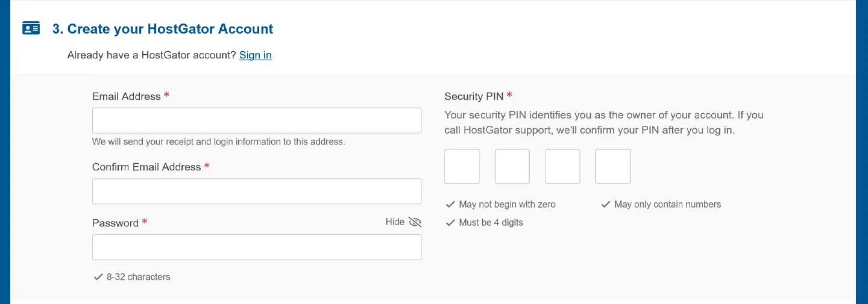The image size is (868, 304).
Task: Click the crossed-out eye icon above Password
Action: [415, 222]
